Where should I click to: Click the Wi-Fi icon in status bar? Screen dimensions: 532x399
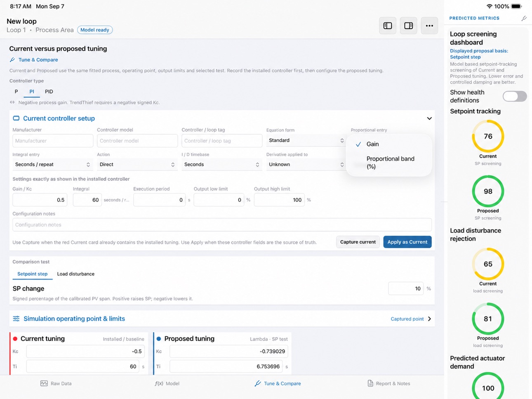pyautogui.click(x=489, y=6)
